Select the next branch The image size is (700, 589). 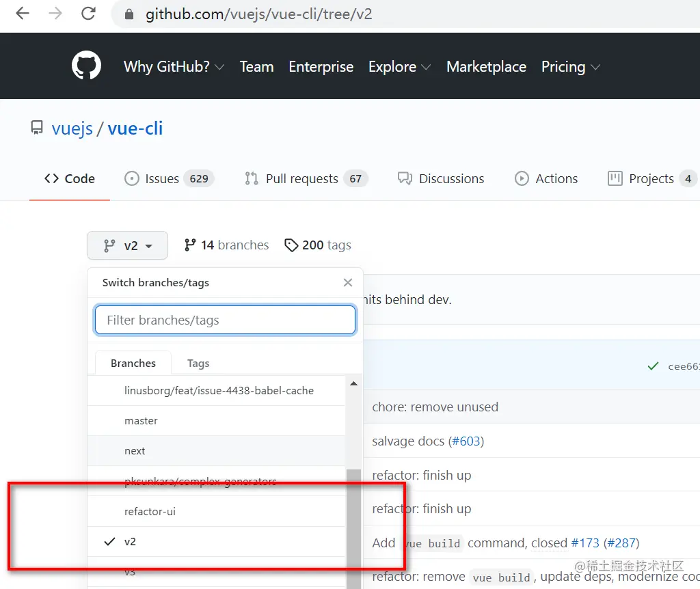coord(217,451)
